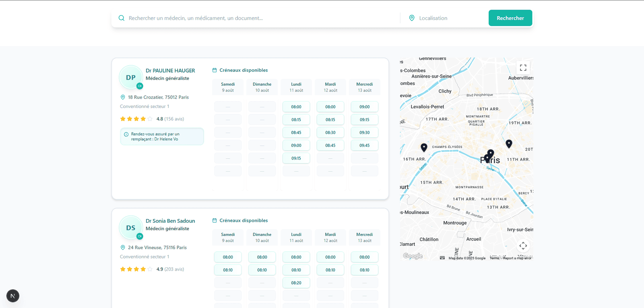
Task: Open the map's Terms link
Action: (494, 258)
